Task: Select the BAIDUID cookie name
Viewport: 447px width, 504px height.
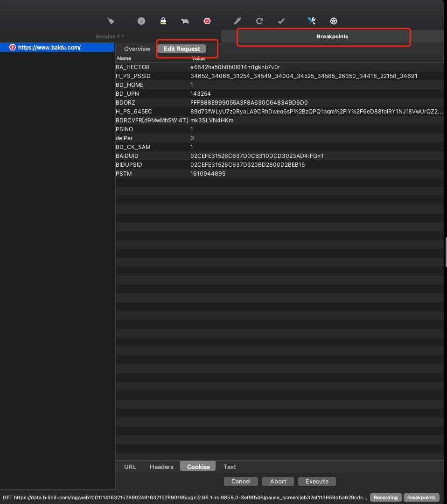Action: 127,156
